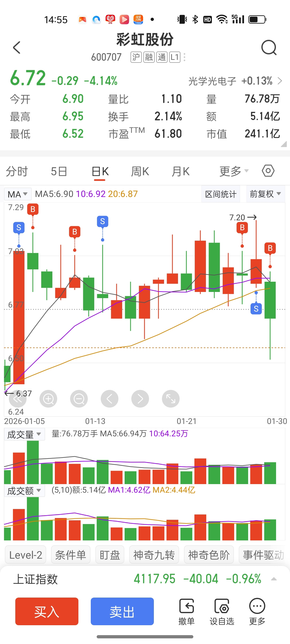This screenshot has height=644, width=290.
Task: Tap the tall red candle near 2026-01-05
Action: pos(19,317)
